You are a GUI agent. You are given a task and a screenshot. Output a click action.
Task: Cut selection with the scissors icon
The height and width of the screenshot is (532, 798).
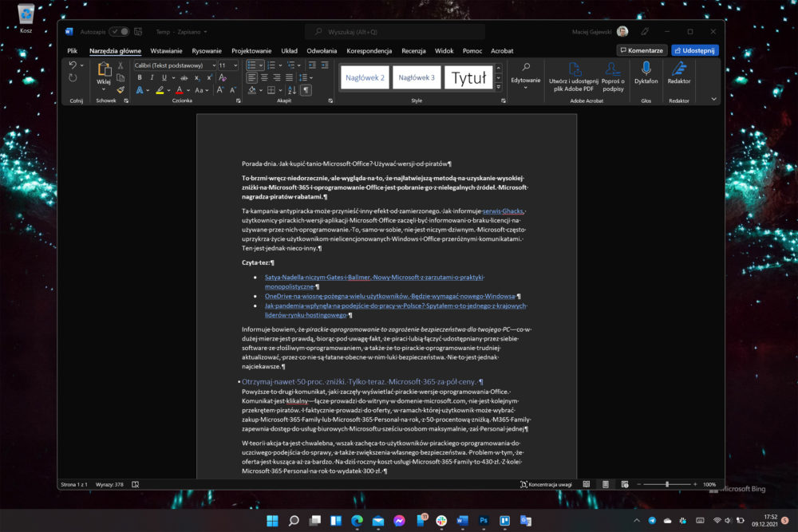[x=120, y=65]
